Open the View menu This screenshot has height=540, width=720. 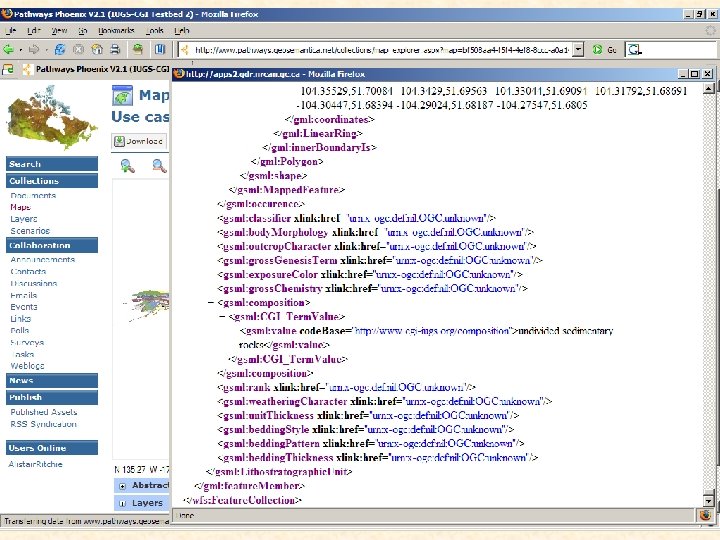59,31
